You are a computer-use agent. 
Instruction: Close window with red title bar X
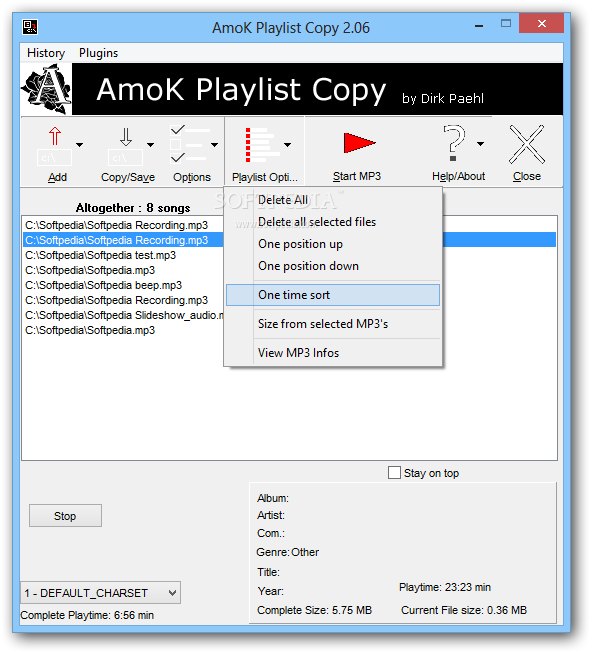(x=541, y=23)
